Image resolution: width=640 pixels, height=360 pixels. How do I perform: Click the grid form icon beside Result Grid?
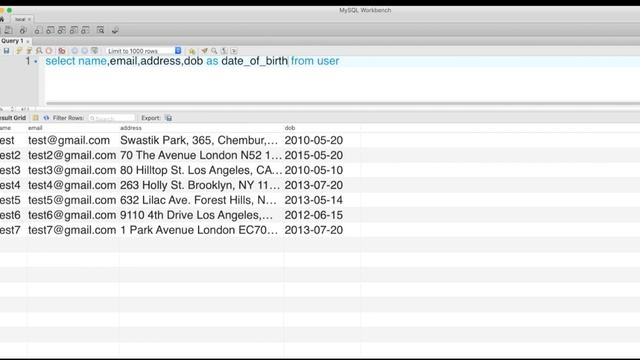point(36,118)
